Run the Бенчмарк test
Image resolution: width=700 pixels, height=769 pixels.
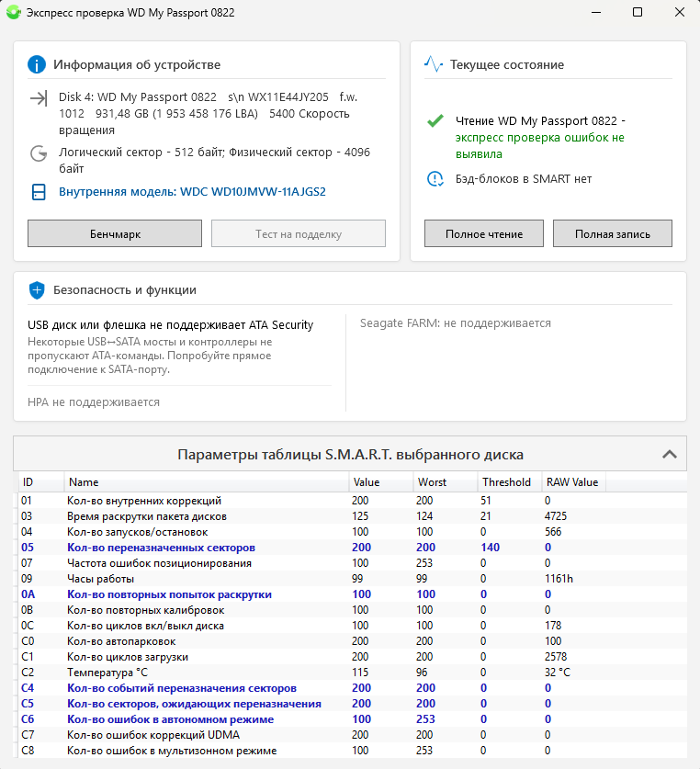115,234
